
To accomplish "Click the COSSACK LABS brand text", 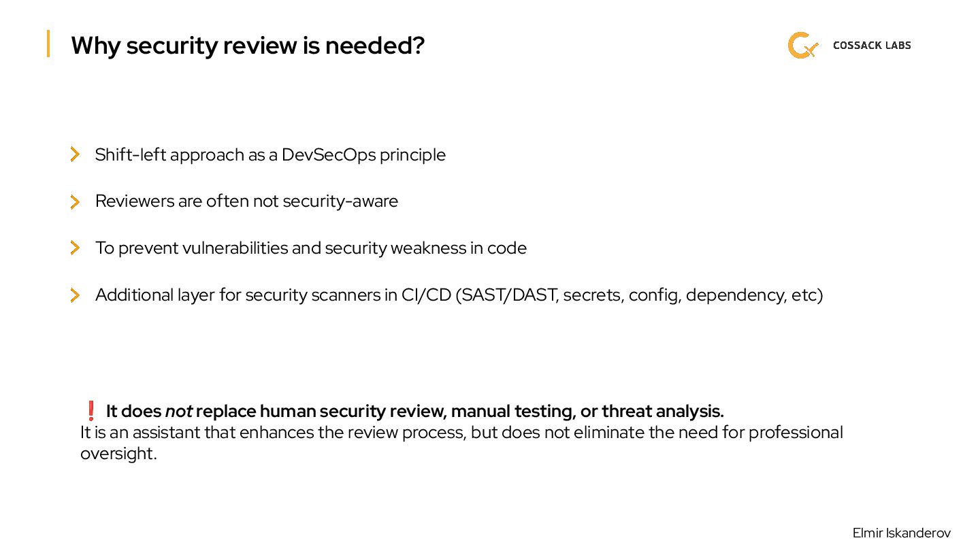I will (871, 46).
